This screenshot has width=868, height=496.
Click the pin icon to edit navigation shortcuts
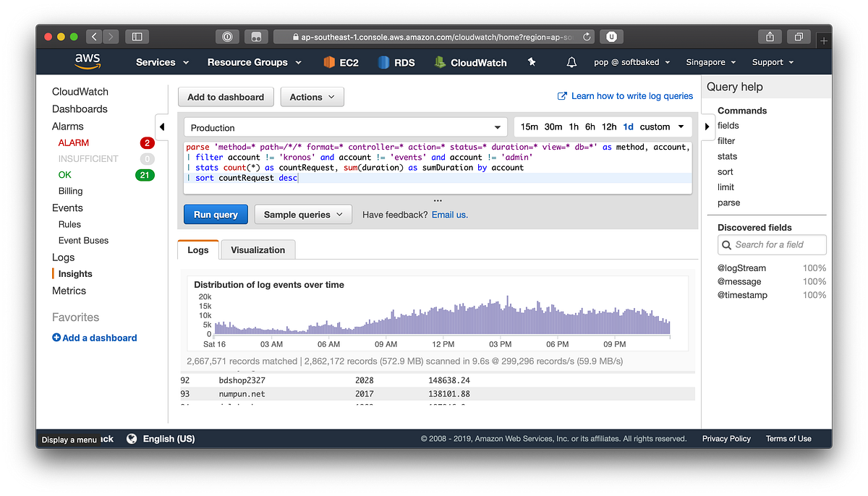click(531, 62)
